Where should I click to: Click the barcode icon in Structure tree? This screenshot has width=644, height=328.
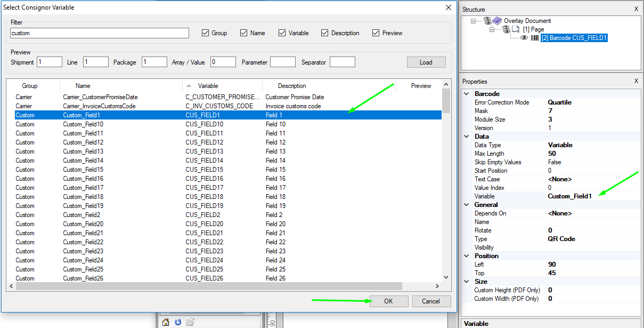pyautogui.click(x=534, y=38)
